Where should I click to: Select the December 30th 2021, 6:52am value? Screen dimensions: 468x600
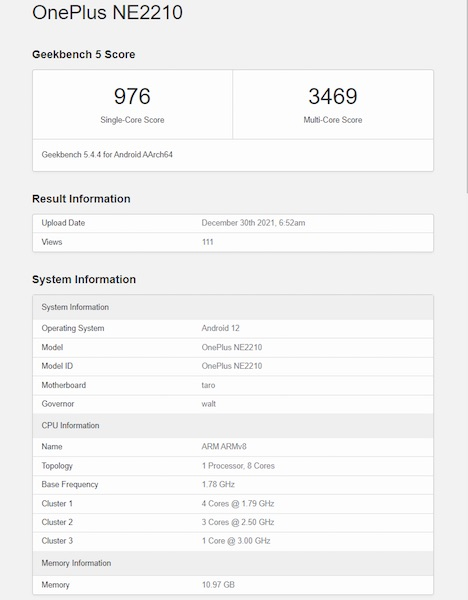[253, 223]
